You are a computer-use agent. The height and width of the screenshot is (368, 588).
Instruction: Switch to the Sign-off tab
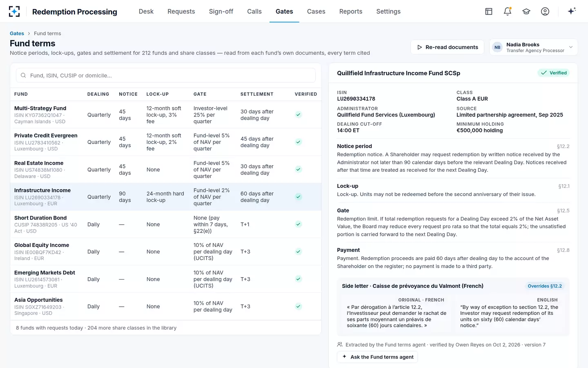pos(221,11)
